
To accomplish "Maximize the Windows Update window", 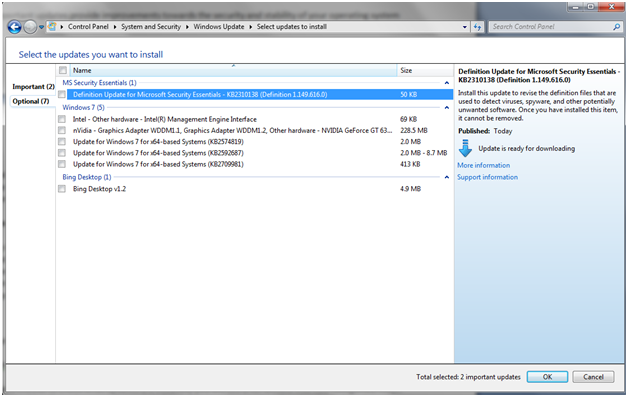I will pyautogui.click(x=591, y=7).
